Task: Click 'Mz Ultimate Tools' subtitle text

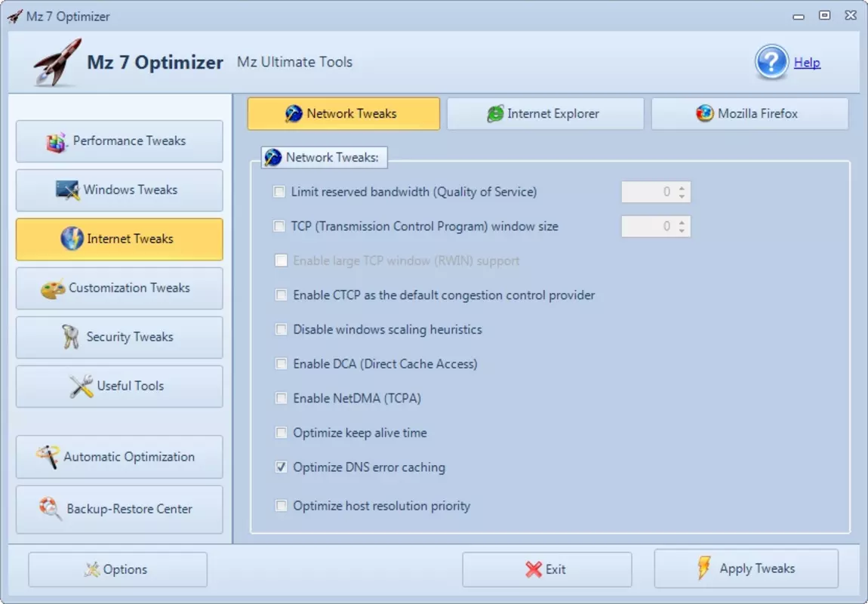Action: point(294,62)
